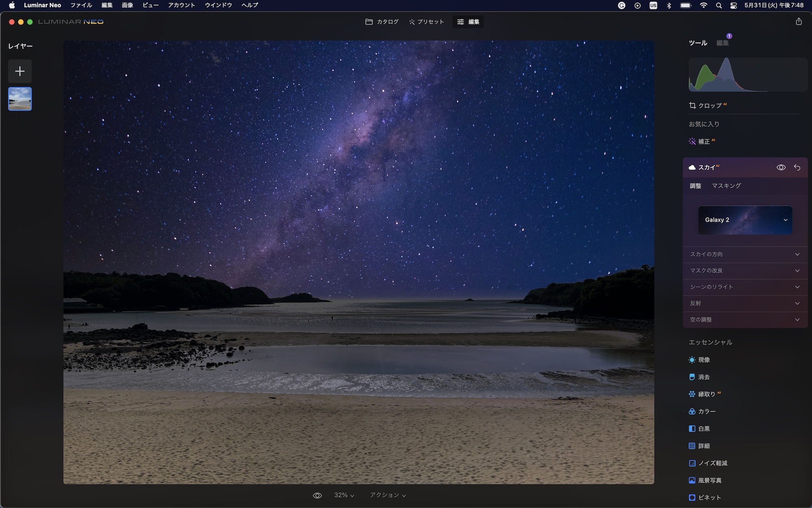Open the Enhance AI (補正) tool
The image size is (812, 508).
[704, 141]
